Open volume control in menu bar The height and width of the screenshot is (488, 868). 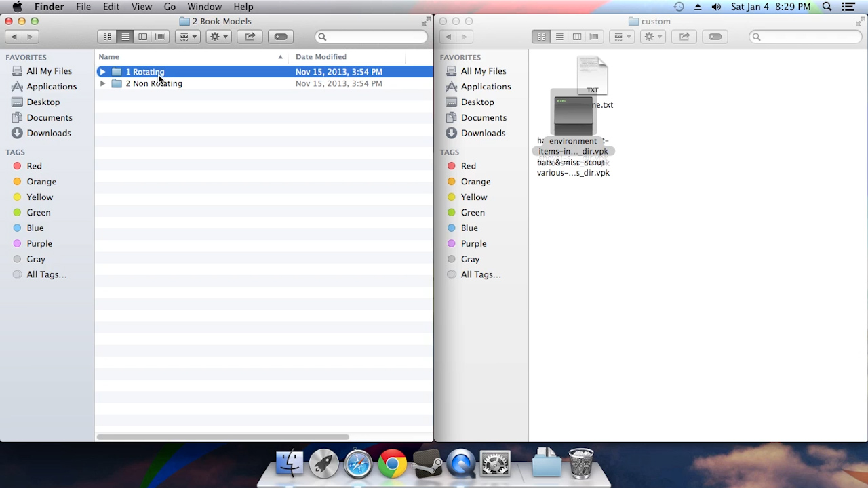[x=717, y=7]
